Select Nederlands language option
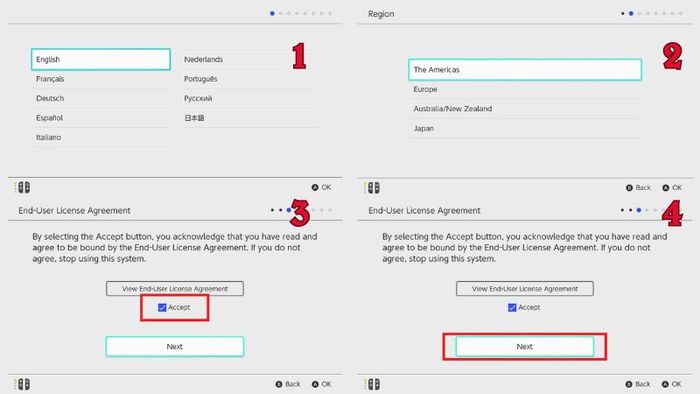Viewport: 700px width, 394px height. tap(250, 59)
